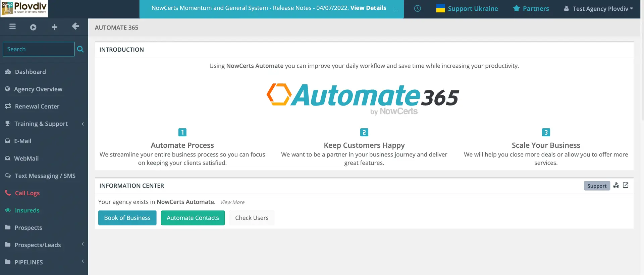Click the Ukraine flag icon
Viewport: 644px width, 275px height.
click(440, 8)
